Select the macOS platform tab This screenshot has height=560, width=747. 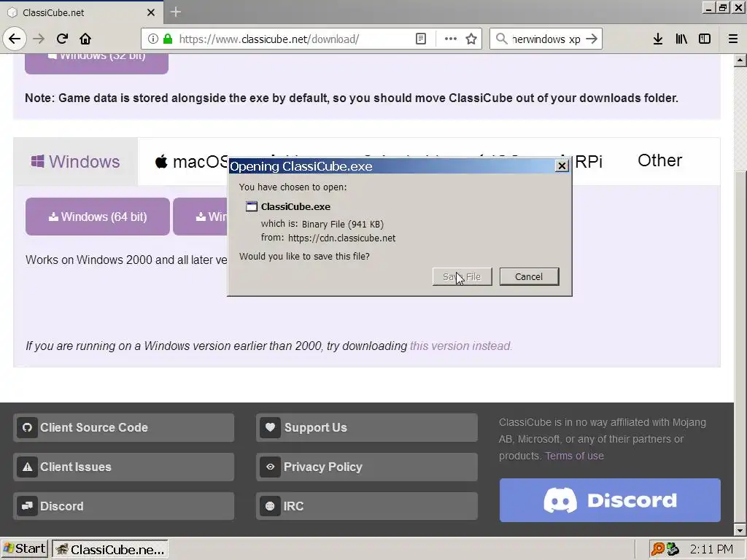click(192, 161)
